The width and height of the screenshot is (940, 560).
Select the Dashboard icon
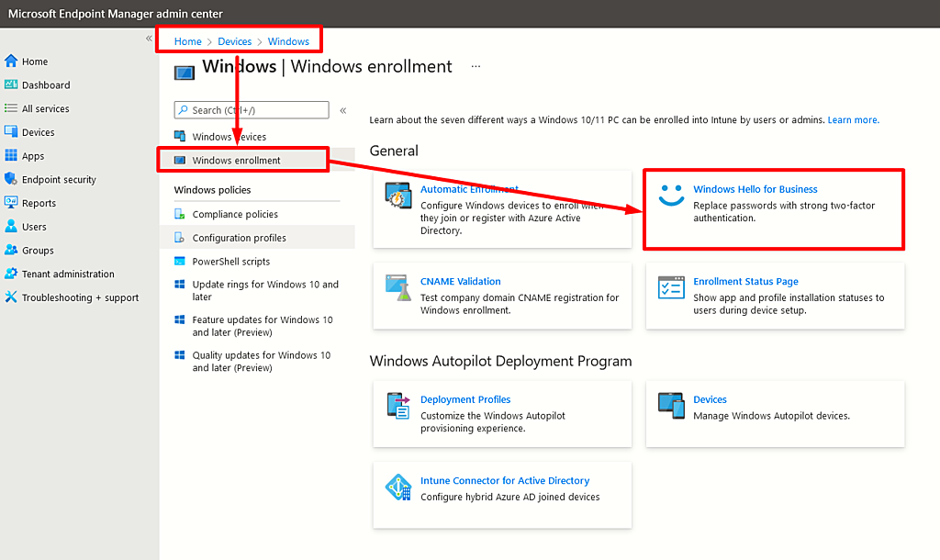tap(13, 84)
